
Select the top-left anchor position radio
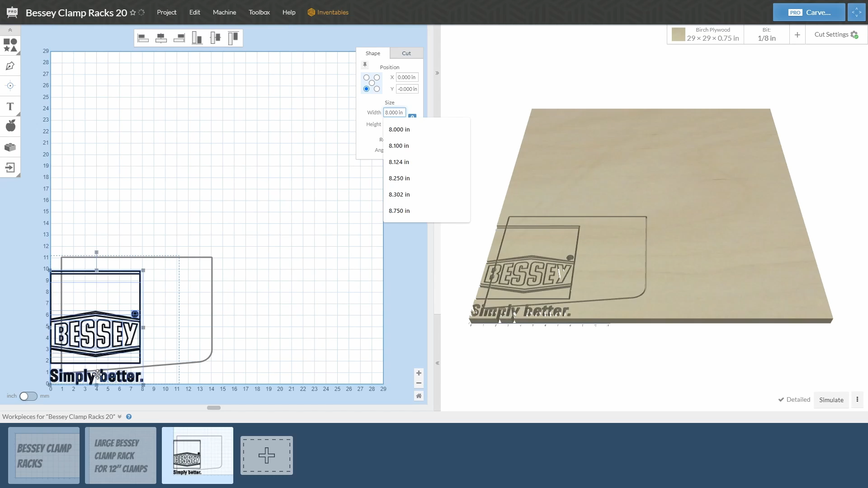click(x=366, y=78)
